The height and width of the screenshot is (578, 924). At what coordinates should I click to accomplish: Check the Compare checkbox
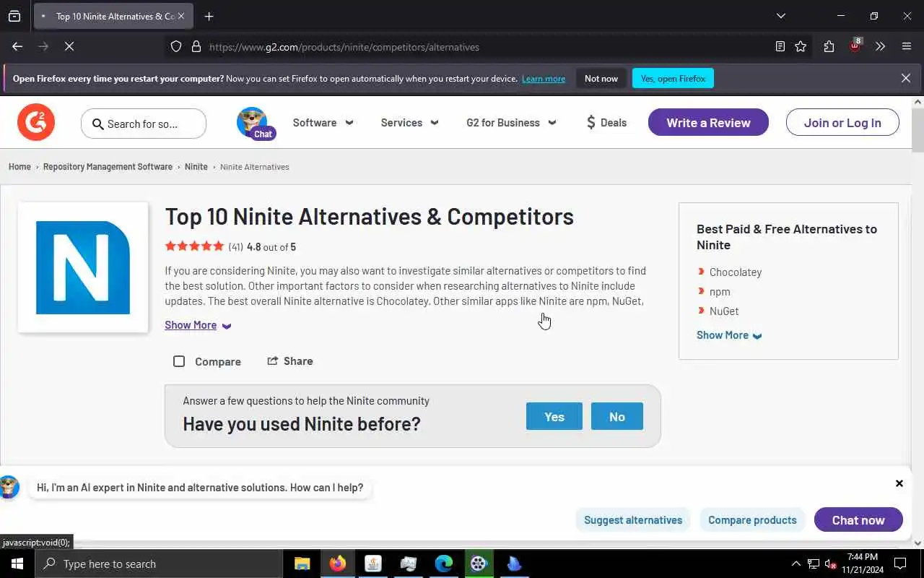[179, 361]
